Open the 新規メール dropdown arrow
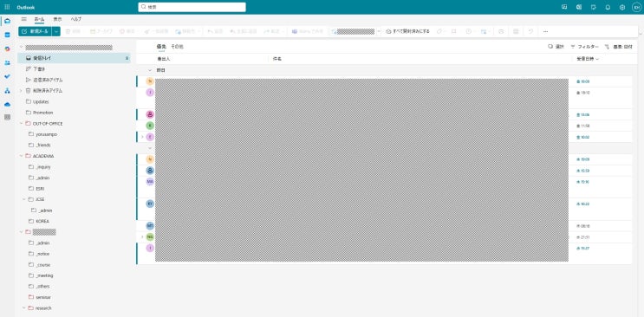 click(x=56, y=31)
